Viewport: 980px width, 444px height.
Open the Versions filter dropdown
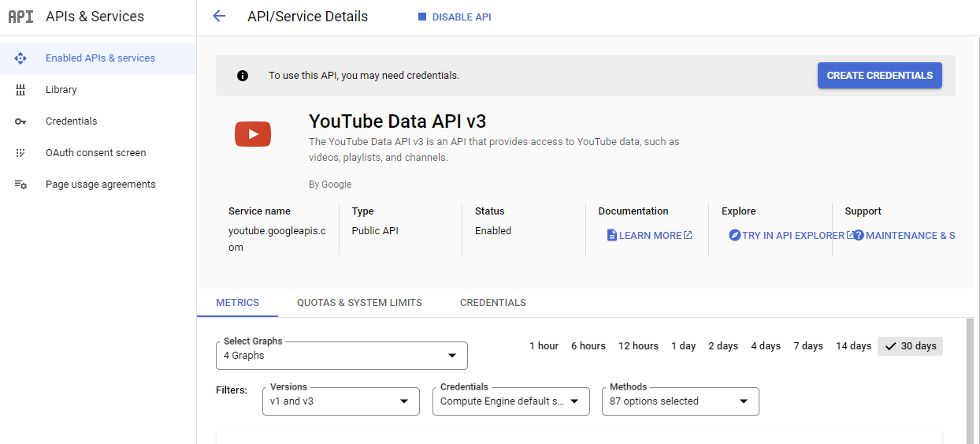coord(340,401)
